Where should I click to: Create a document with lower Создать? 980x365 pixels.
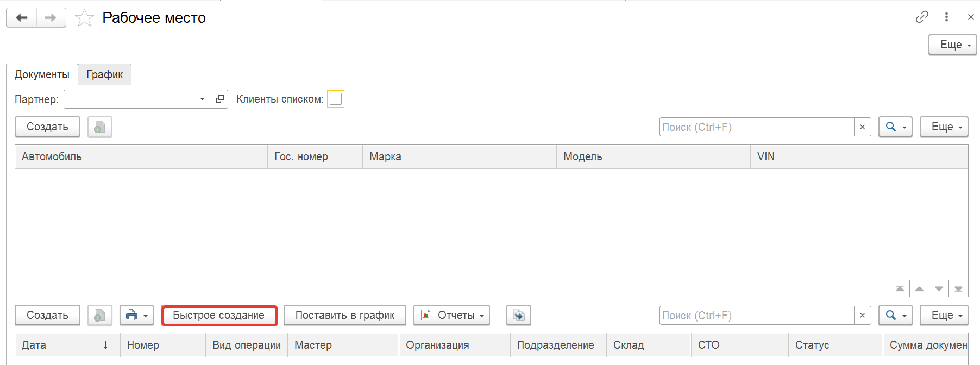47,315
